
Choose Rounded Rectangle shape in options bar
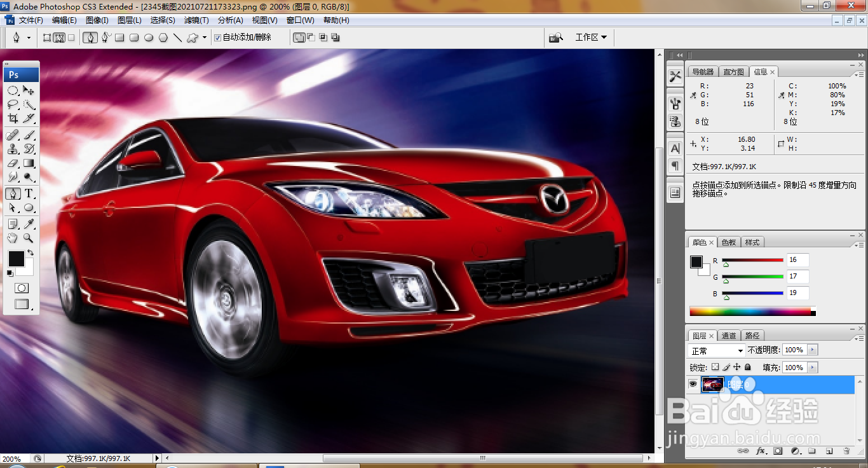point(134,38)
